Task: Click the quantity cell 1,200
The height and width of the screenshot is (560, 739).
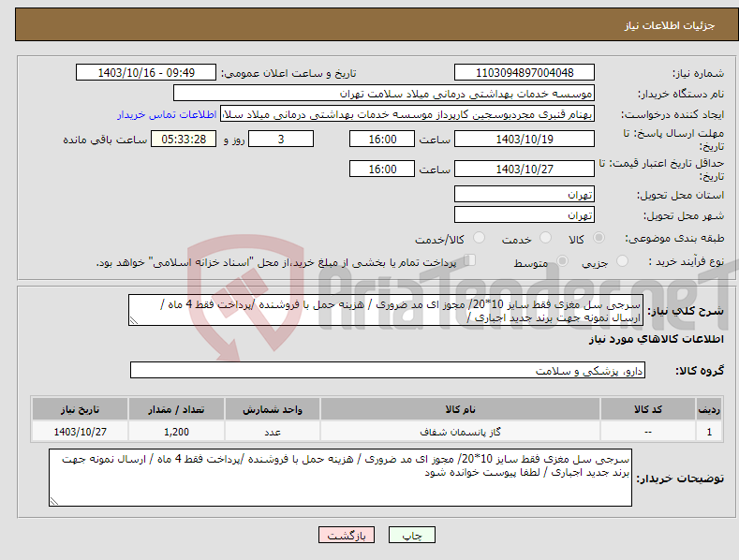Action: pyautogui.click(x=176, y=432)
